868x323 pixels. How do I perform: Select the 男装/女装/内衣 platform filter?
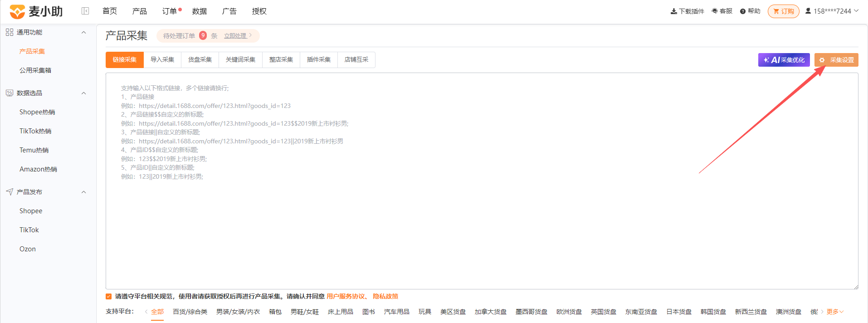[238, 312]
